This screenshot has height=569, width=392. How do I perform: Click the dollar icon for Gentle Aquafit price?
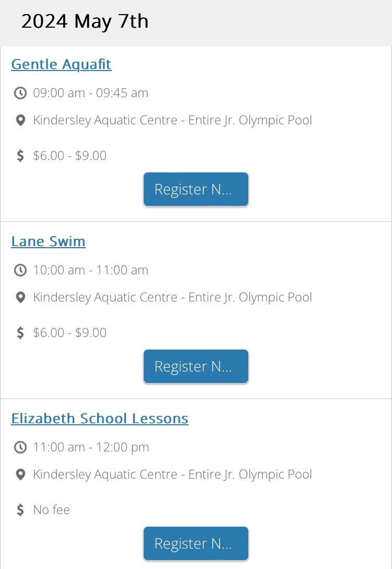(x=20, y=155)
